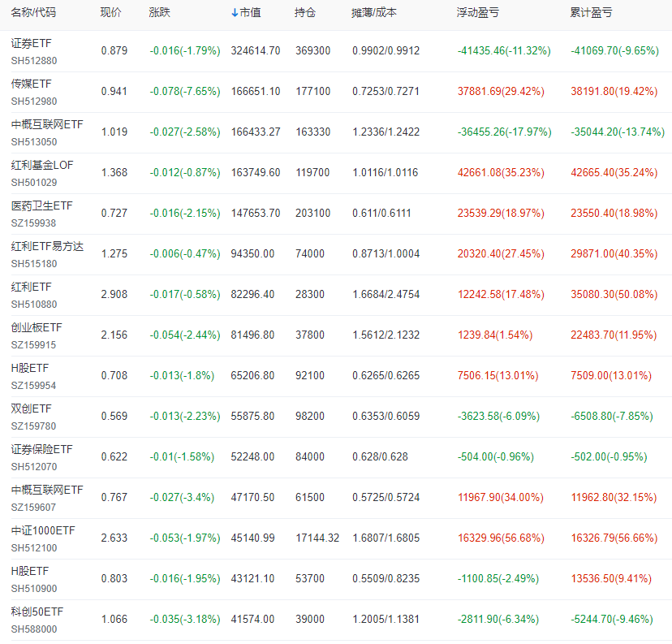Open 医药卫生ETF fund details
The width and height of the screenshot is (672, 644).
coord(41,205)
